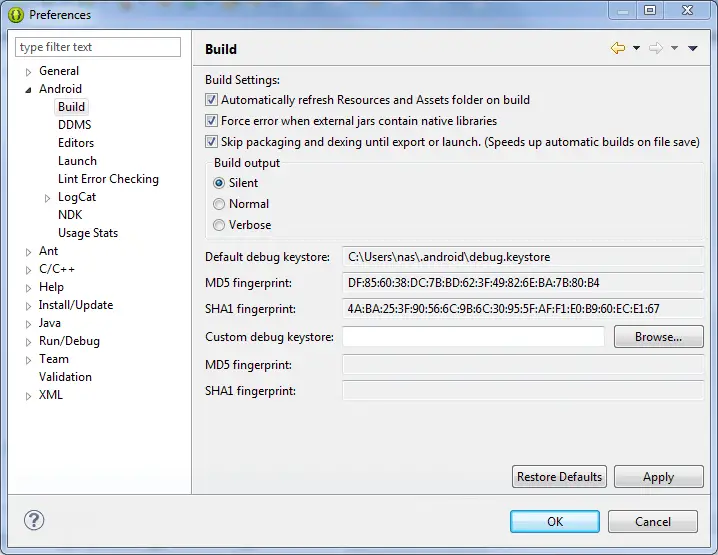Click the filter text search field
718x555 pixels.
98,47
